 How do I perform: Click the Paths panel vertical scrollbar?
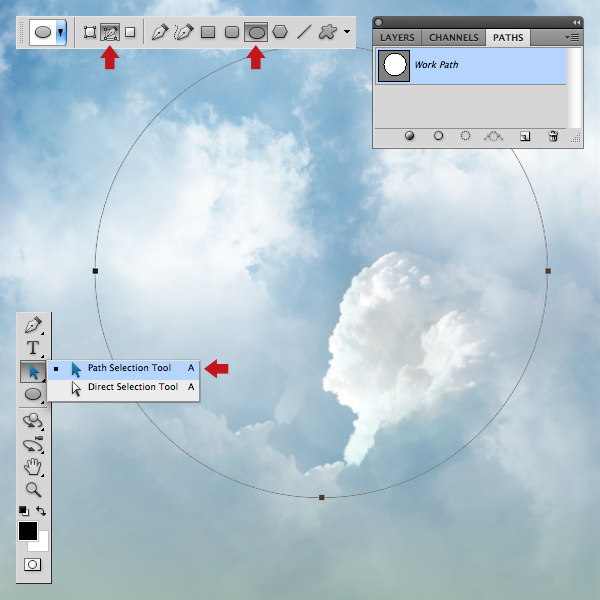pos(574,88)
